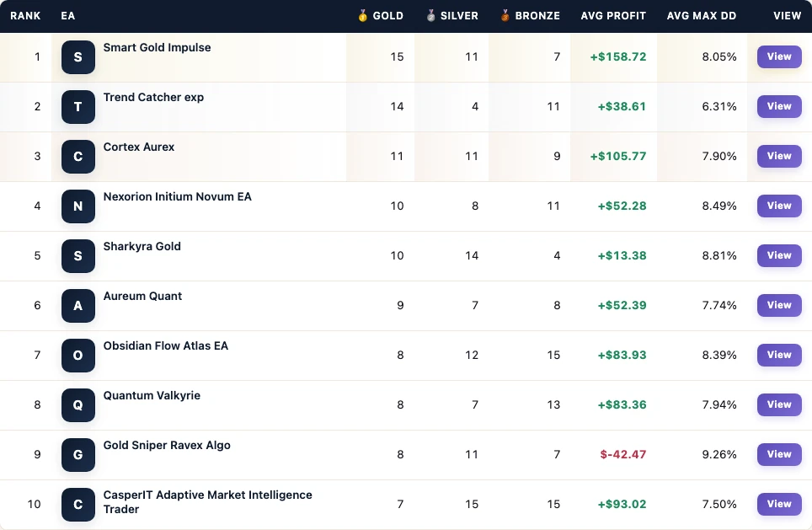Select the Nexorion Initium Novum EA name
The height and width of the screenshot is (530, 812).
point(177,197)
